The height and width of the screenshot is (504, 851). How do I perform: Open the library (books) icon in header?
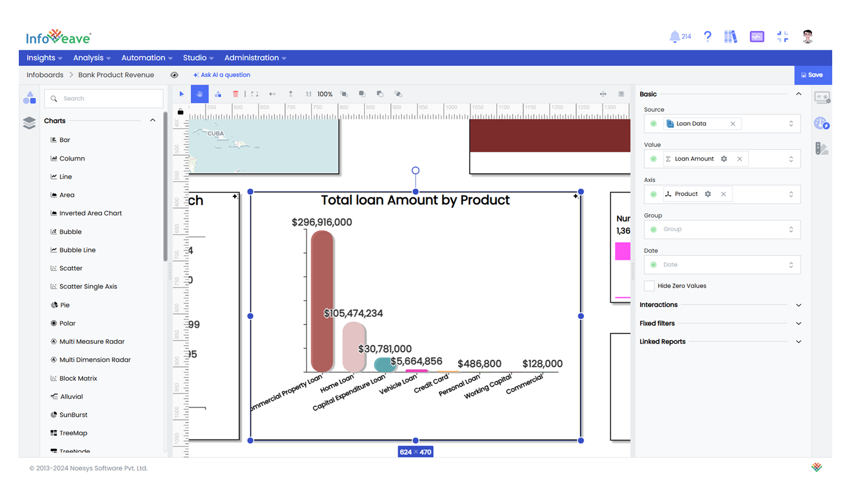pyautogui.click(x=731, y=36)
